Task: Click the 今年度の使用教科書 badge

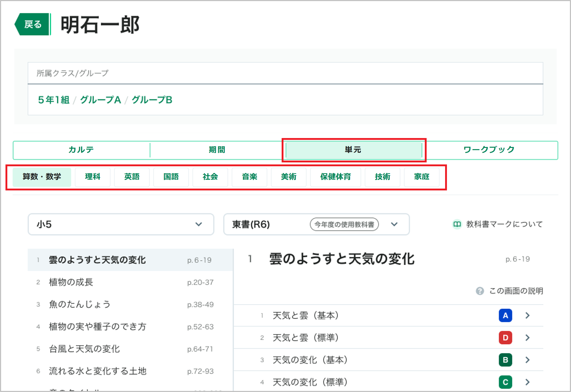Action: tap(344, 224)
